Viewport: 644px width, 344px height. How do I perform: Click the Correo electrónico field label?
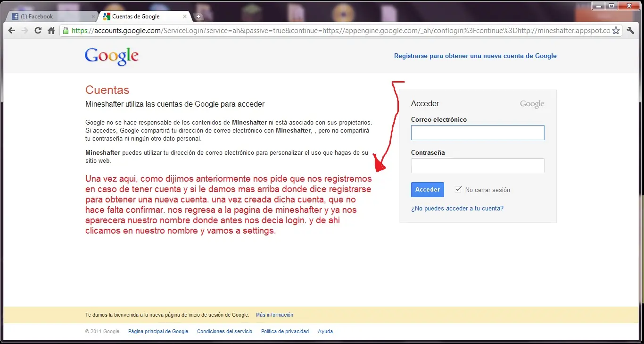click(439, 119)
